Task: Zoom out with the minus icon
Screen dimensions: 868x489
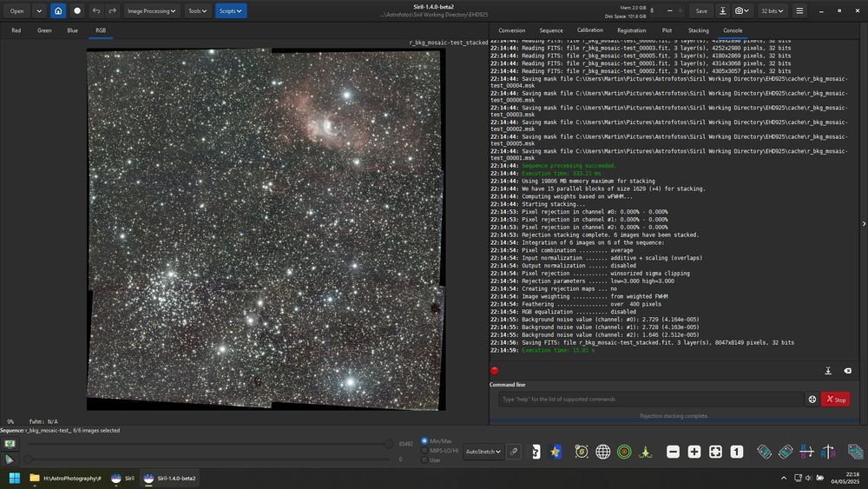Action: pos(673,452)
